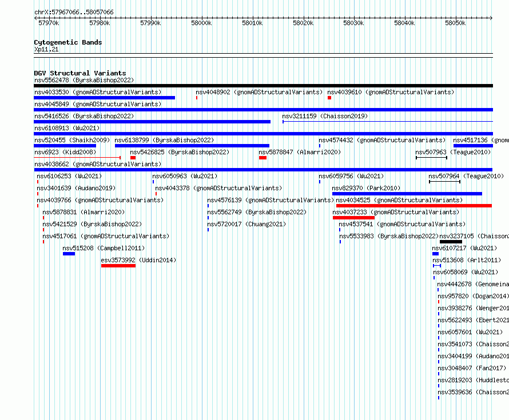Click nsv6058069 (Wu2021) label
This screenshot has height=420, width=509.
(x=466, y=272)
